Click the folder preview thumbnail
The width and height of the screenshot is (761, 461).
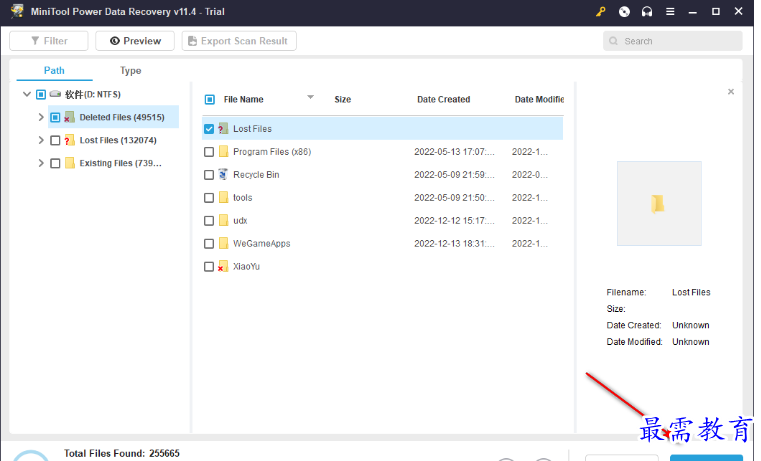point(659,203)
